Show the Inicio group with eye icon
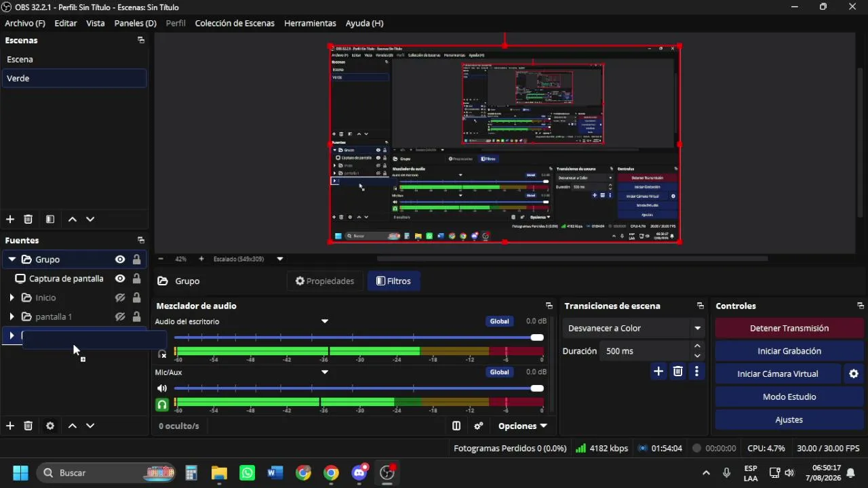The height and width of the screenshot is (488, 868). coord(120,298)
